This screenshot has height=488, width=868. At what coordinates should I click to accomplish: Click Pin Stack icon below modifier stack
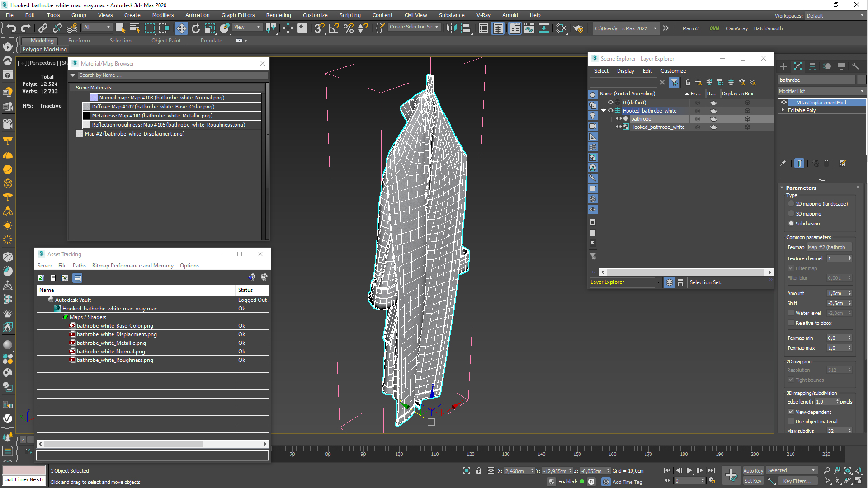(x=783, y=164)
